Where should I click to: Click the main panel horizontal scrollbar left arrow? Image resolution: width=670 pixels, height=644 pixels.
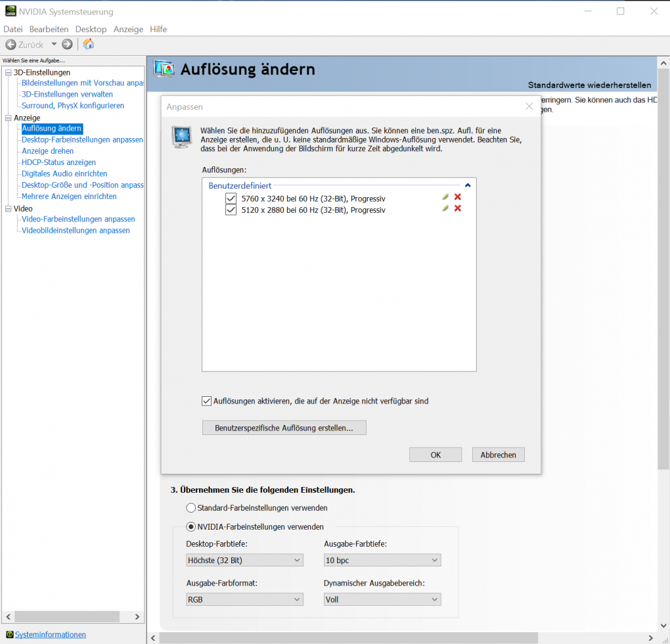tap(154, 638)
